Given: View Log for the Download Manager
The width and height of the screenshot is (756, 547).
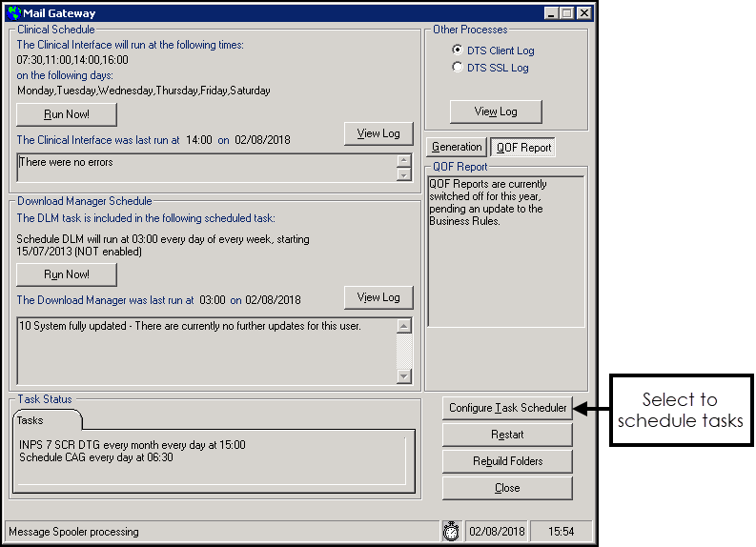Looking at the screenshot, I should (x=378, y=297).
